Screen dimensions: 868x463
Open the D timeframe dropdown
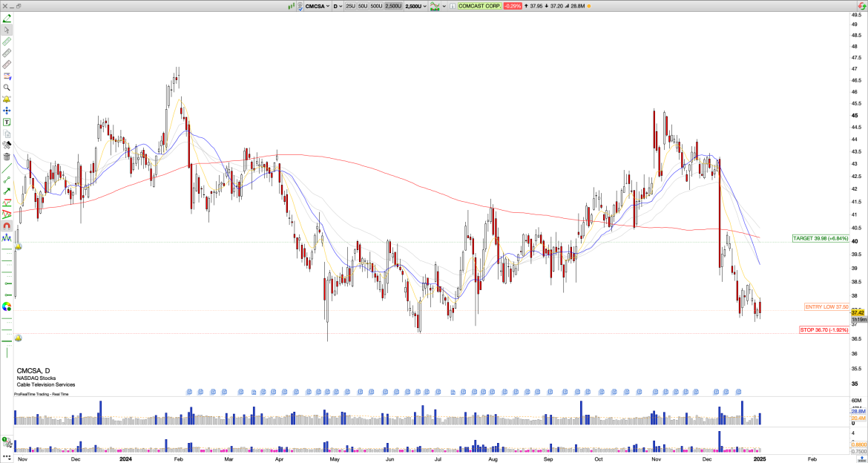(338, 6)
